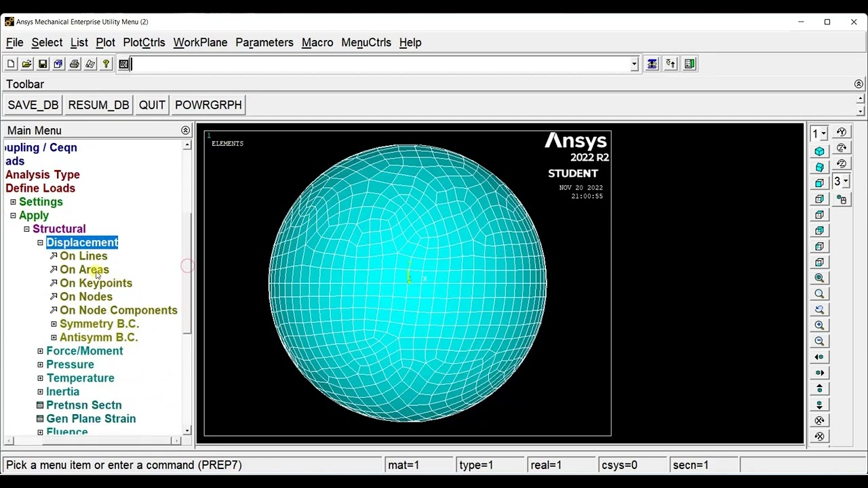This screenshot has width=868, height=488.
Task: Open the Report Generator icon
Action: pos(90,64)
